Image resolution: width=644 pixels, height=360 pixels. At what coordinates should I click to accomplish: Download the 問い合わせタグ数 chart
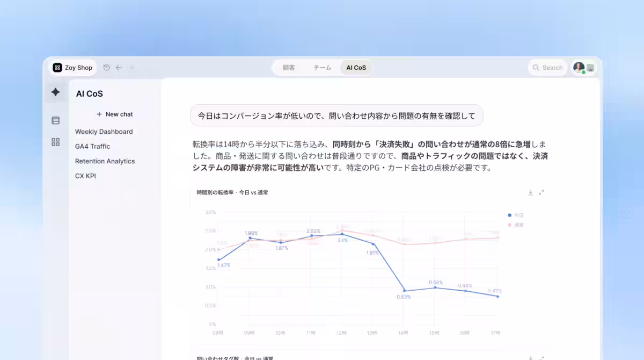point(530,357)
